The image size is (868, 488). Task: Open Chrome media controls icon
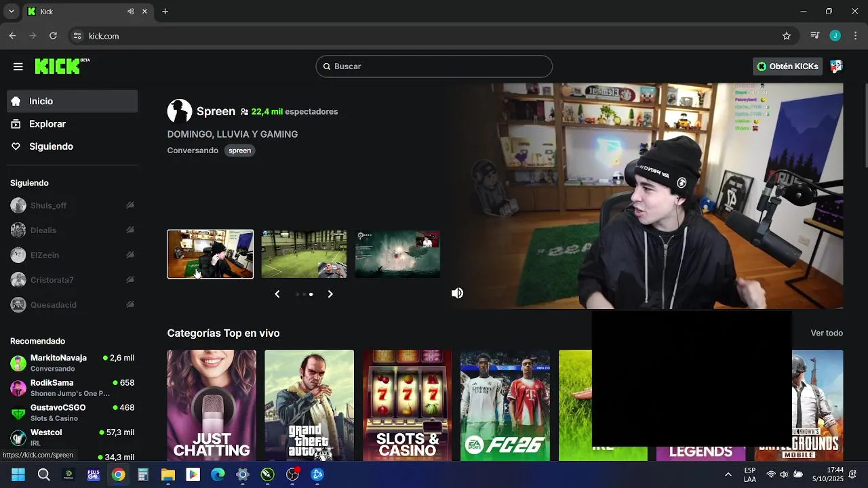815,36
